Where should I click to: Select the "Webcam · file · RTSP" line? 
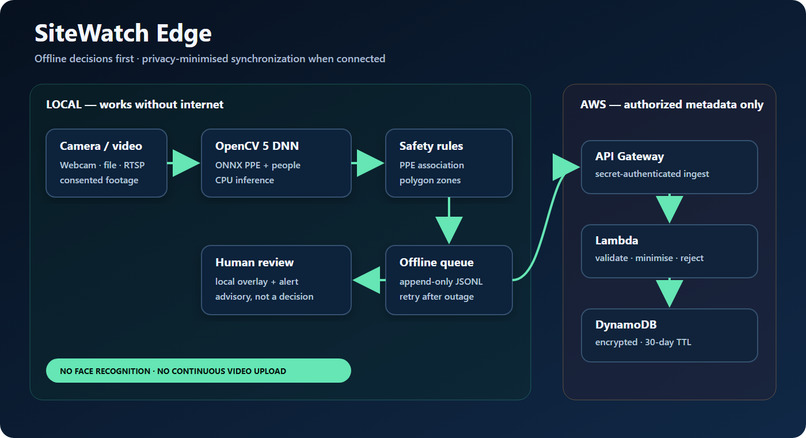[102, 165]
